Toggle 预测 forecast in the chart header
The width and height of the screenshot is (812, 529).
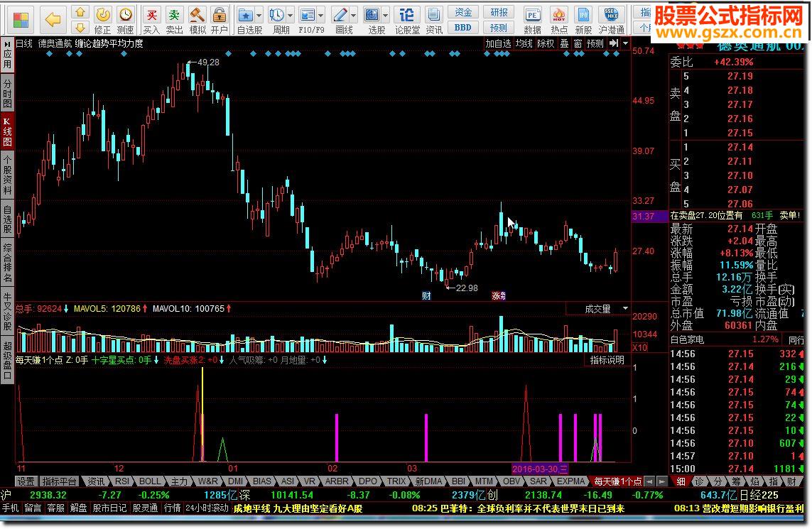(x=595, y=43)
